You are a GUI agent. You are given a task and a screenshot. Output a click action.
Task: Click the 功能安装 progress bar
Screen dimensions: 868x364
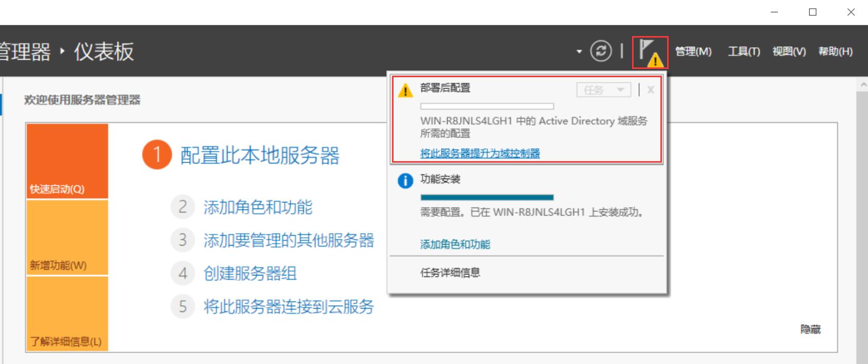point(487,197)
